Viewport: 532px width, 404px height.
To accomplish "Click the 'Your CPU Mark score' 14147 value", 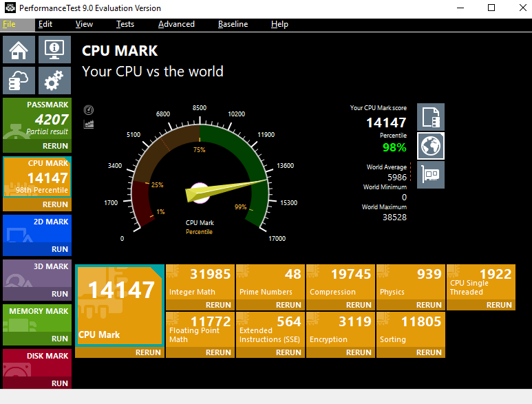I will point(386,123).
